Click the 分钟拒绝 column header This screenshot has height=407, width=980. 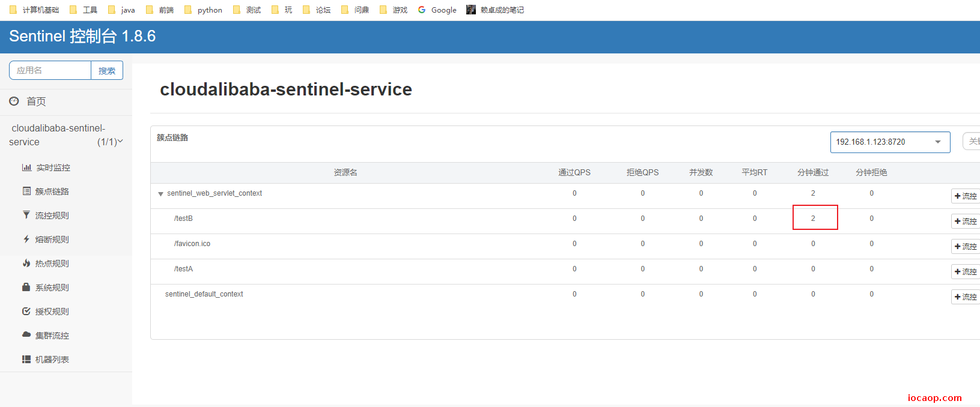872,172
